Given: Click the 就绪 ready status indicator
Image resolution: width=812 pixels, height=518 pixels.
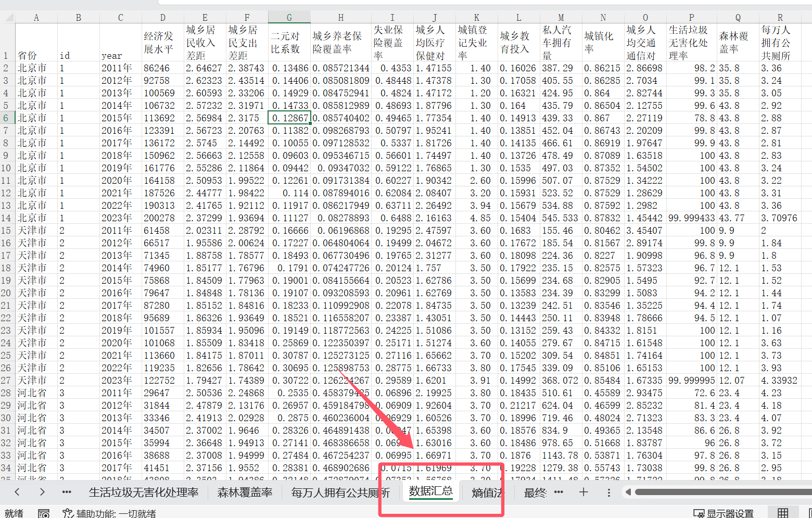Looking at the screenshot, I should [x=14, y=513].
